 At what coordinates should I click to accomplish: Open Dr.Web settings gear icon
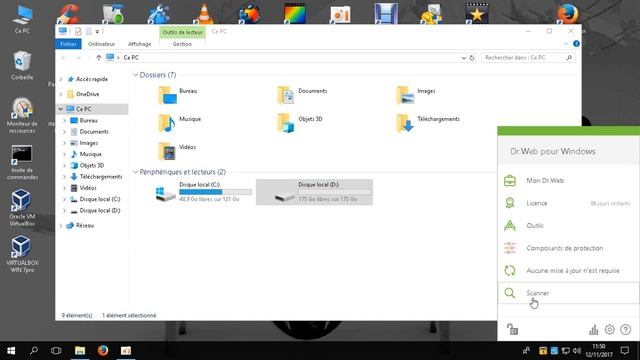coord(609,329)
